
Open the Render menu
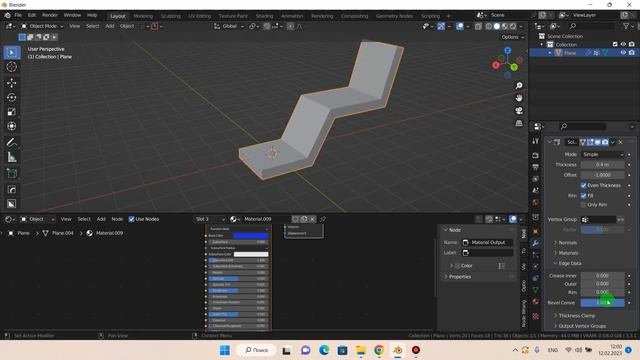coord(50,15)
